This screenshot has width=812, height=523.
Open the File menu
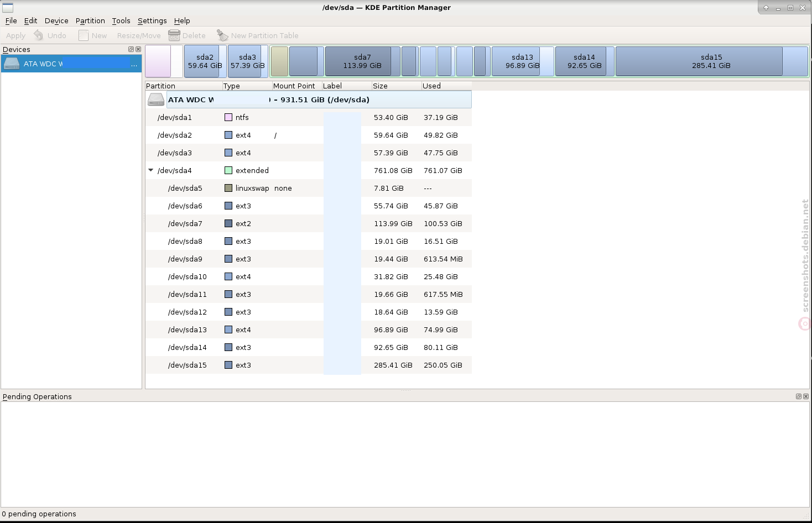point(11,20)
